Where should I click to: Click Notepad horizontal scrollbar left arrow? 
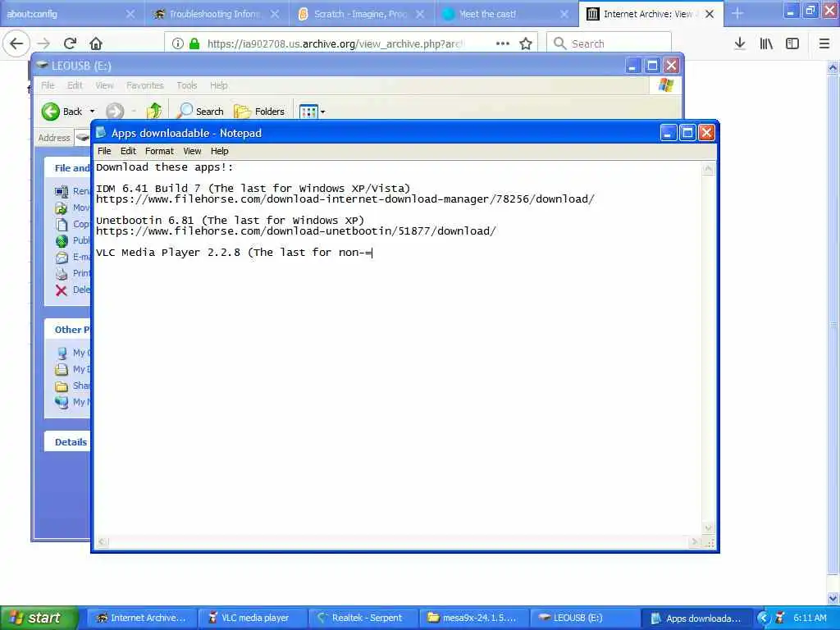point(103,542)
